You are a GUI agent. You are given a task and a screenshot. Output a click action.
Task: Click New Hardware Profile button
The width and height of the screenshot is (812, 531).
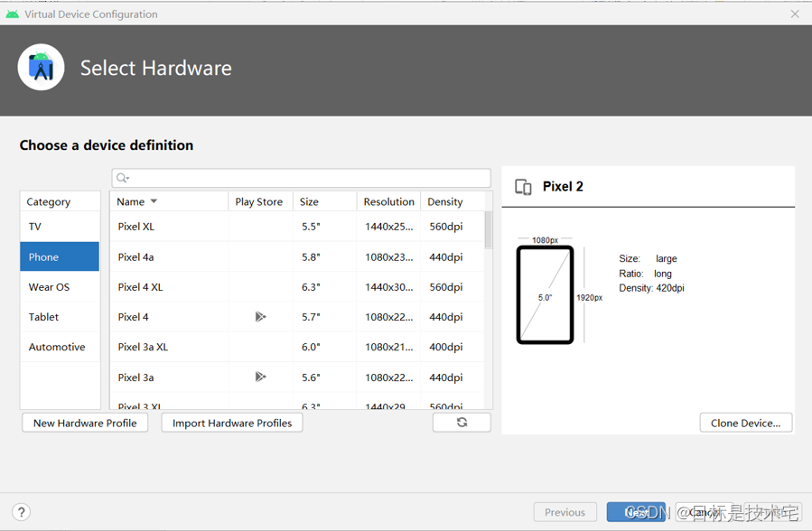click(x=85, y=423)
